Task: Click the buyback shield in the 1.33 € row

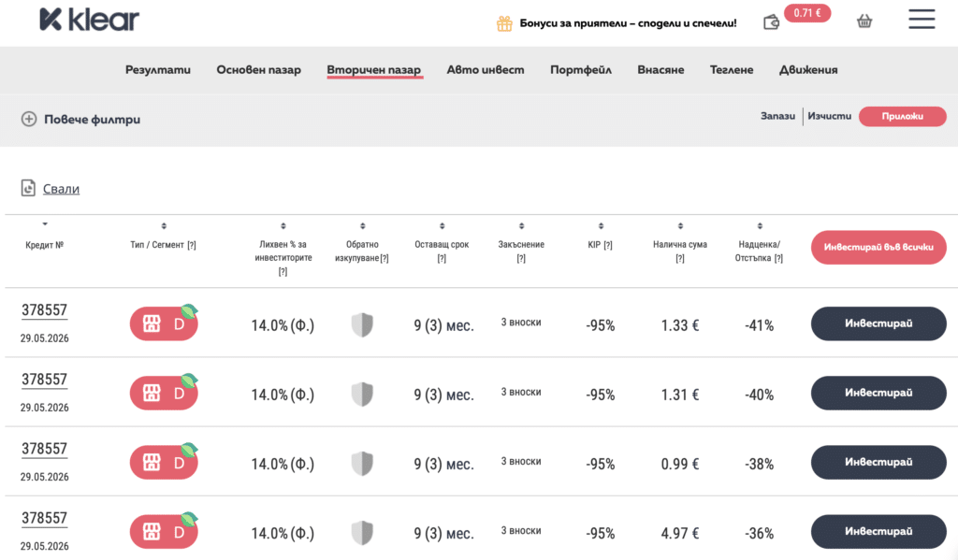Action: [362, 325]
